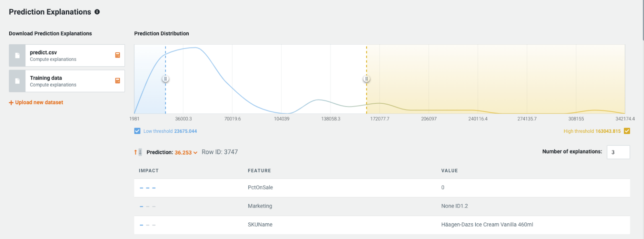
Task: Grab the yellow high threshold slider handle
Action: click(366, 79)
